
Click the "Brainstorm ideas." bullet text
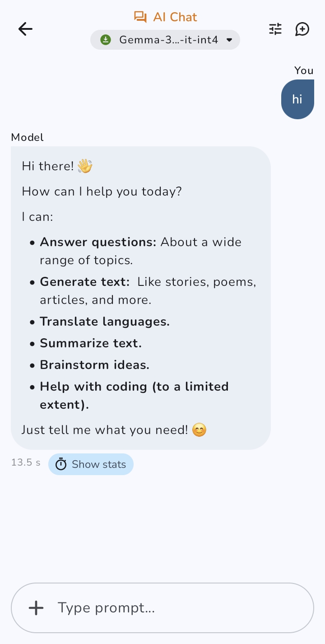pyautogui.click(x=95, y=365)
